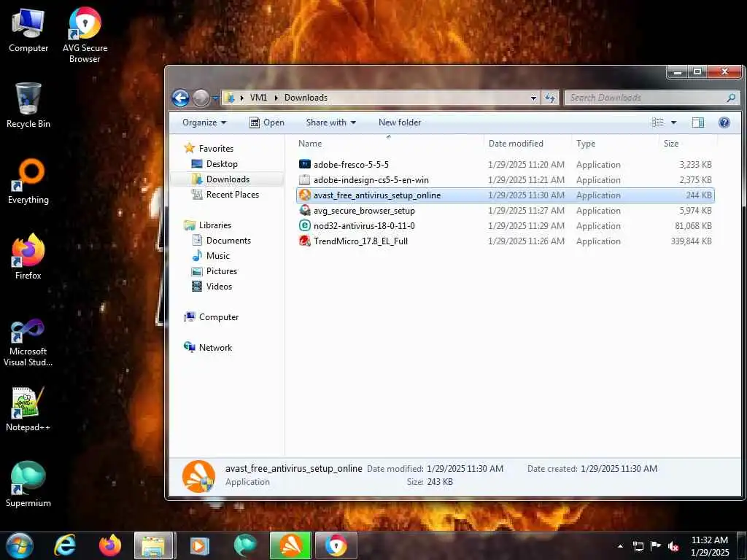
Task: Open the network status tray icon
Action: [638, 546]
